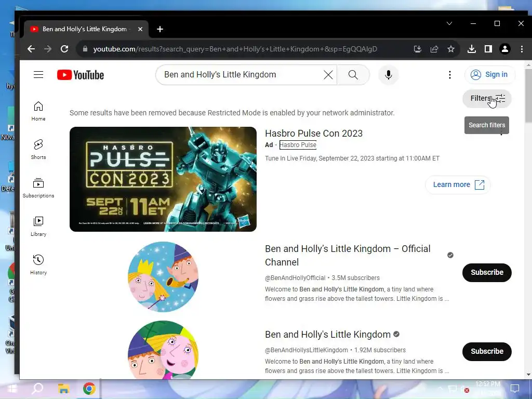532x399 pixels.
Task: Open Shorts from the sidebar
Action: point(38,150)
